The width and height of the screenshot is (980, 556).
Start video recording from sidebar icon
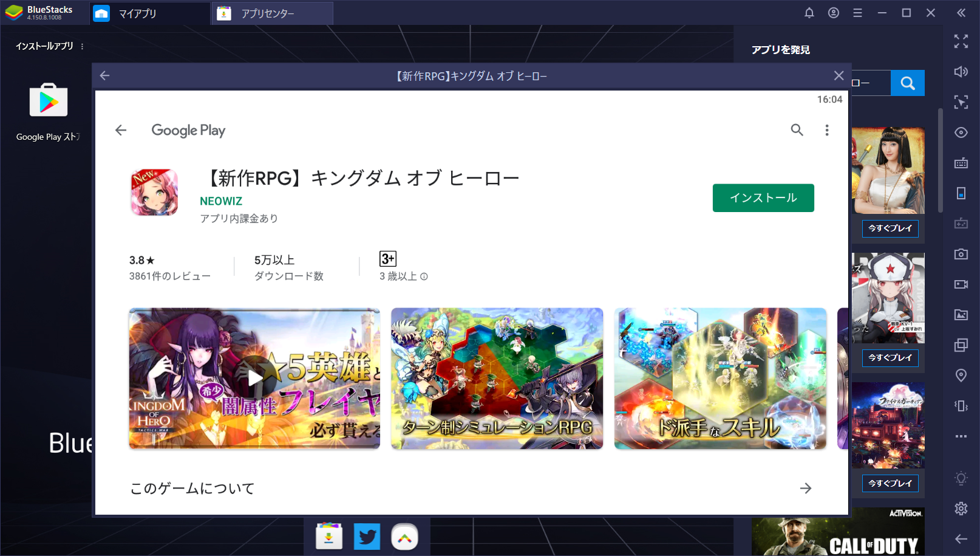961,284
